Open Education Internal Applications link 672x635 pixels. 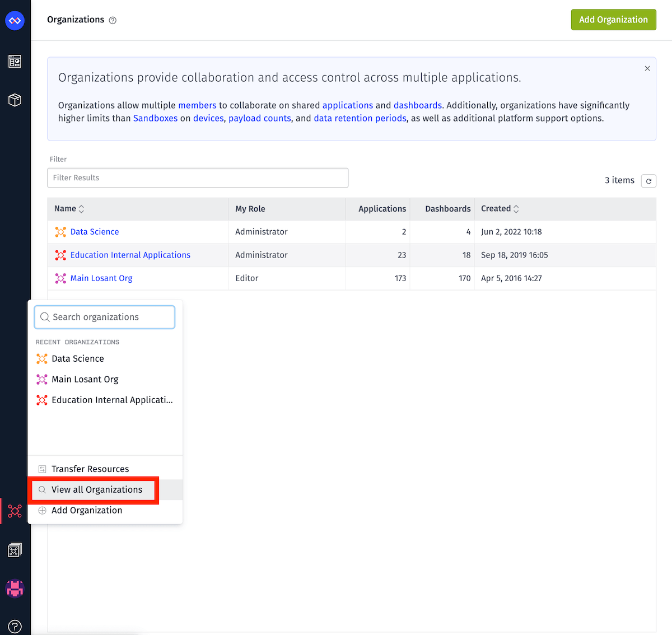click(x=130, y=255)
